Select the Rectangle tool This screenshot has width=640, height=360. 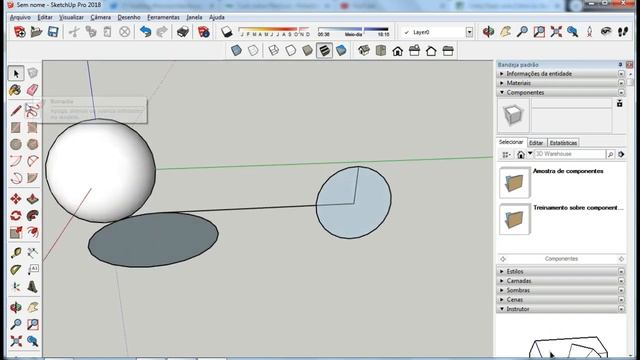coord(16,127)
